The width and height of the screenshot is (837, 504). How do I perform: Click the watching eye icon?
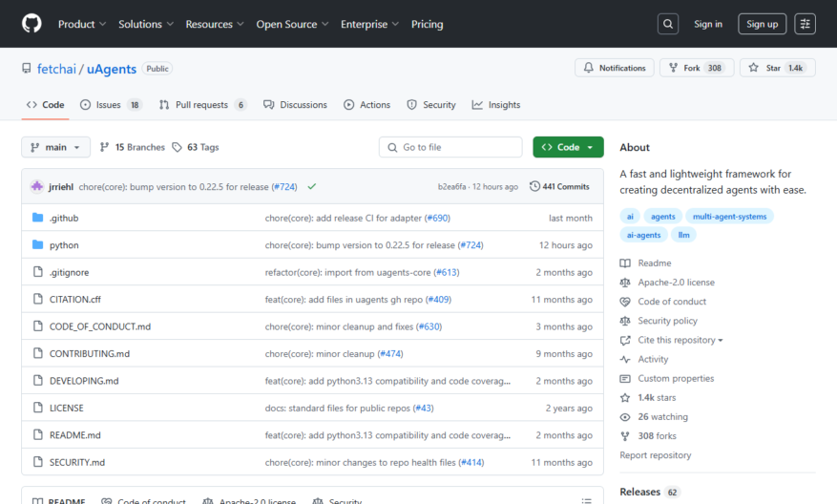(x=625, y=416)
